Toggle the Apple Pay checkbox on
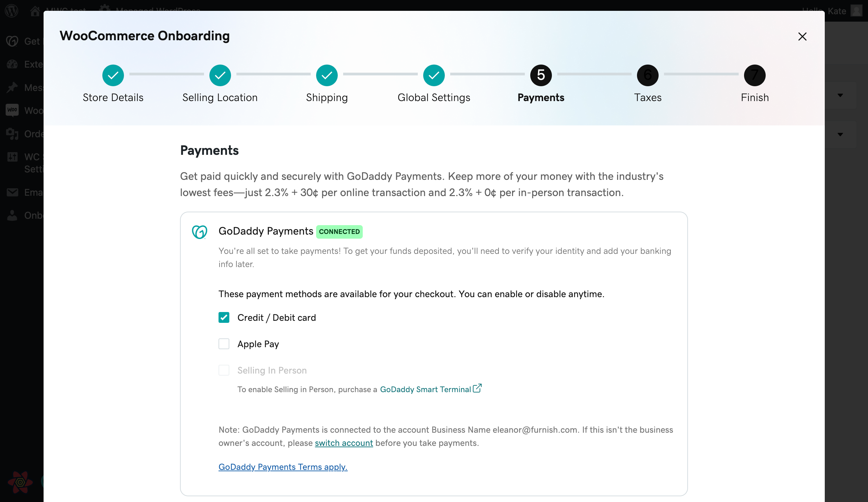This screenshot has height=502, width=868. tap(225, 344)
